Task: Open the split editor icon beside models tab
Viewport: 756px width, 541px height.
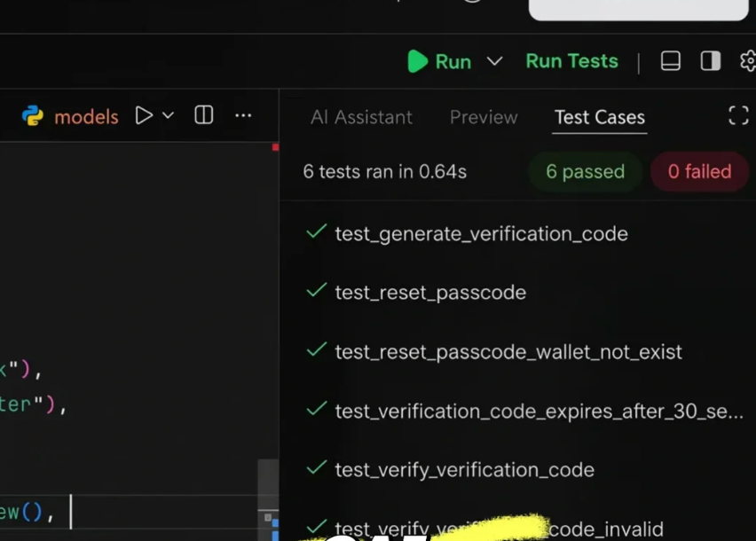Action: click(x=202, y=115)
